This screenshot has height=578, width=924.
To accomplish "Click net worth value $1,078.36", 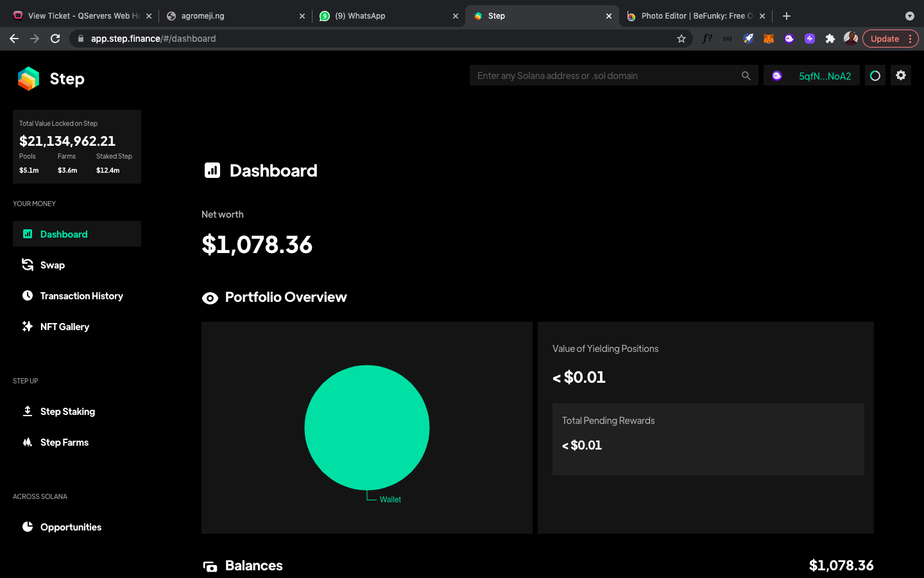I will point(257,245).
